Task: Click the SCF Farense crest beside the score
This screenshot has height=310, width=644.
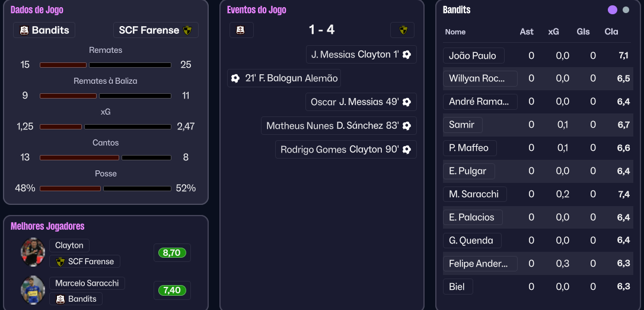Action: [x=403, y=30]
